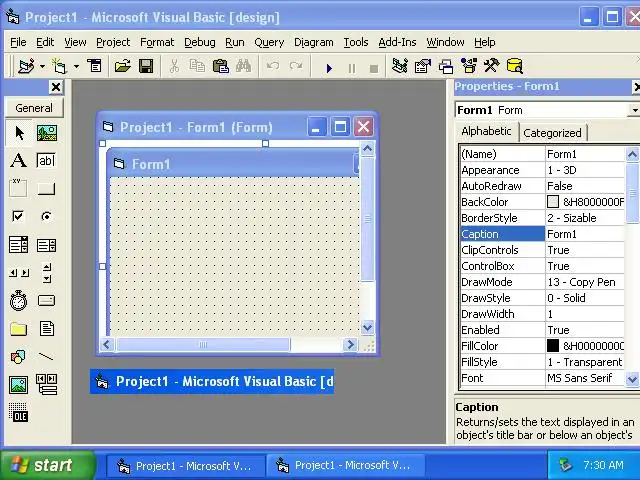
Task: Click the FillColor black color swatch
Action: click(x=553, y=346)
